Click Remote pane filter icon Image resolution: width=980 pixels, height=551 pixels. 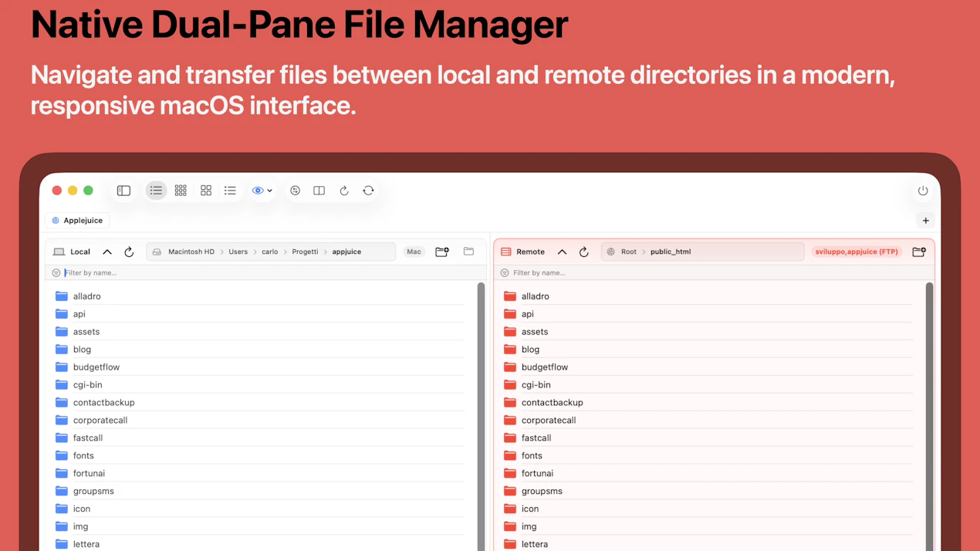[505, 273]
